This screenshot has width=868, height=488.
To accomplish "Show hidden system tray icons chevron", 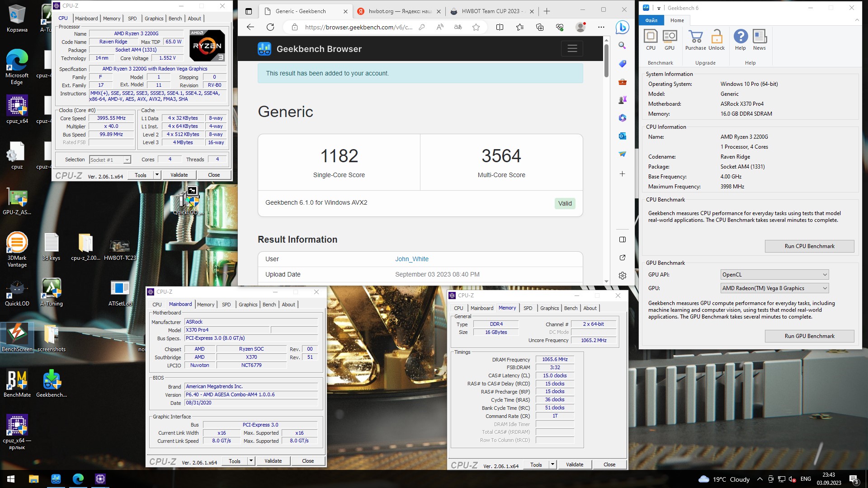I will [759, 479].
